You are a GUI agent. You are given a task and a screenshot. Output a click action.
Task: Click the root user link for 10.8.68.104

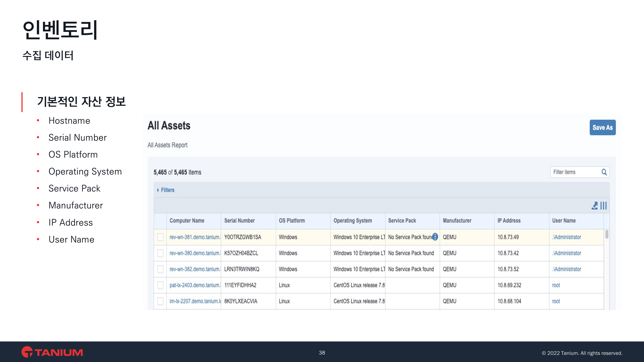556,301
